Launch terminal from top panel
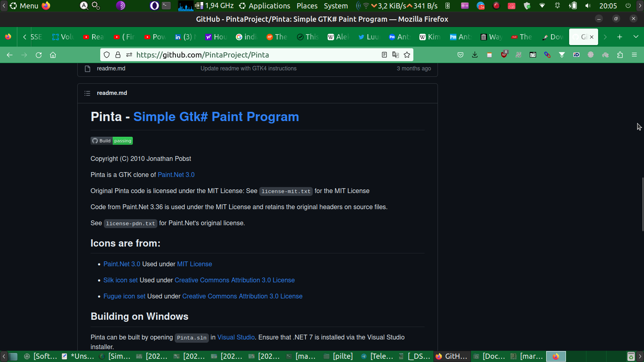Image resolution: width=644 pixels, height=362 pixels. (166, 6)
